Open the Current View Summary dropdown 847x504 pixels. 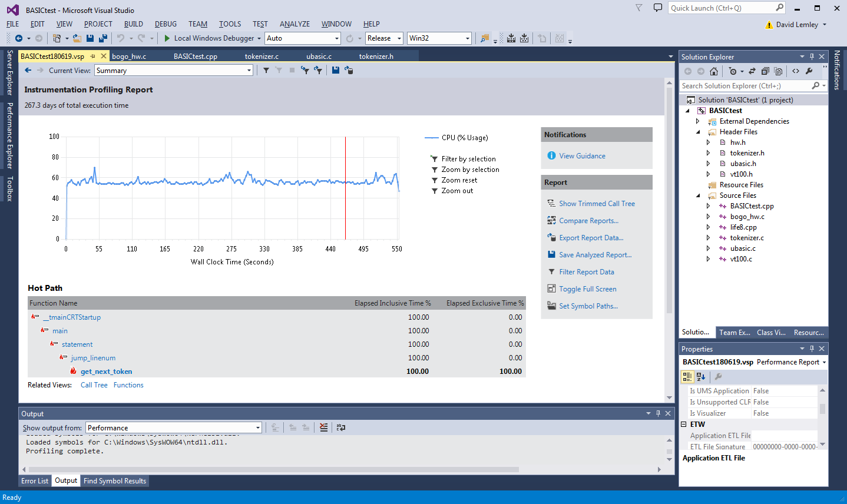point(249,71)
